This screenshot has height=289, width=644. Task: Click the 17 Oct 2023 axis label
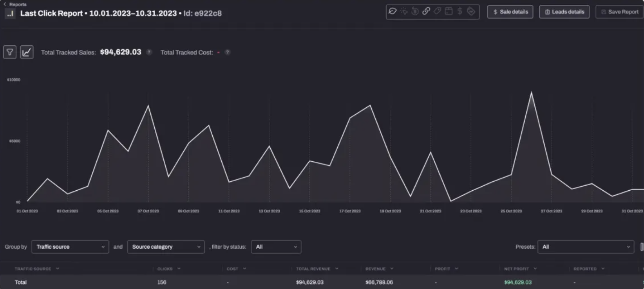(x=350, y=211)
